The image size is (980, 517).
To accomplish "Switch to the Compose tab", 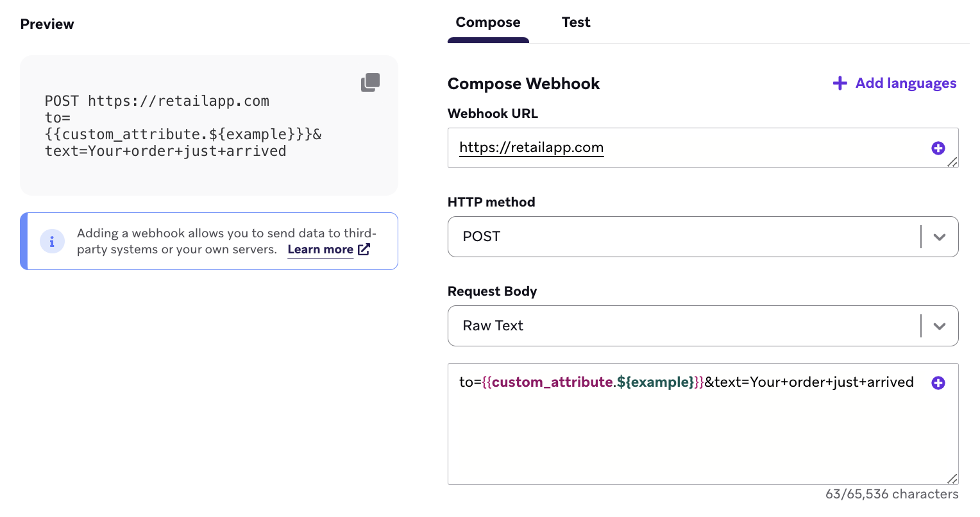I will pyautogui.click(x=488, y=22).
